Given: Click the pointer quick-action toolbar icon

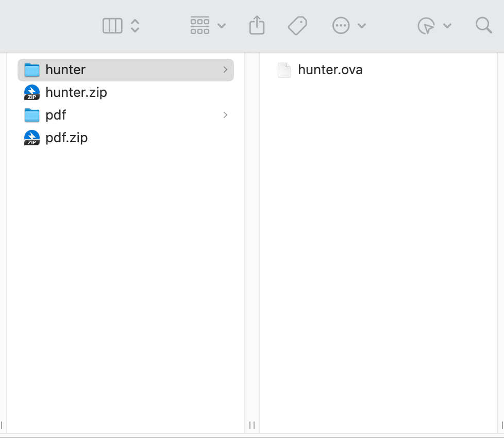Looking at the screenshot, I should coord(426,26).
